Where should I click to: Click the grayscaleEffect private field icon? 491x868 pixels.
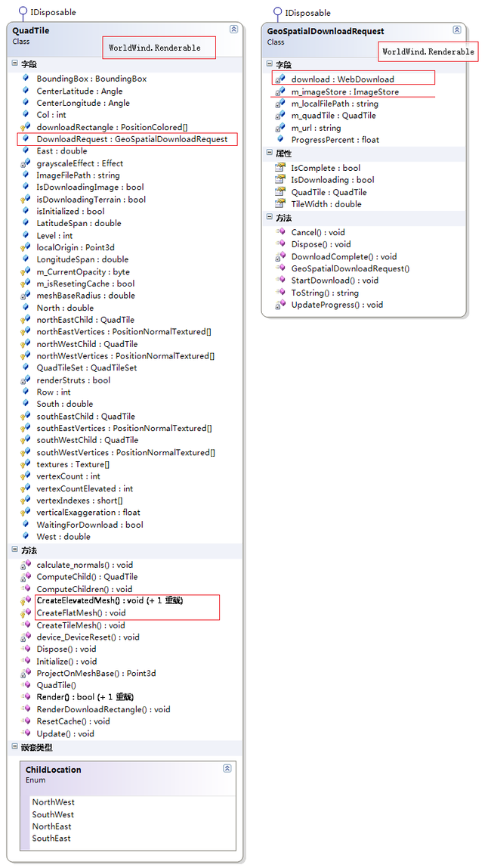coord(26,163)
